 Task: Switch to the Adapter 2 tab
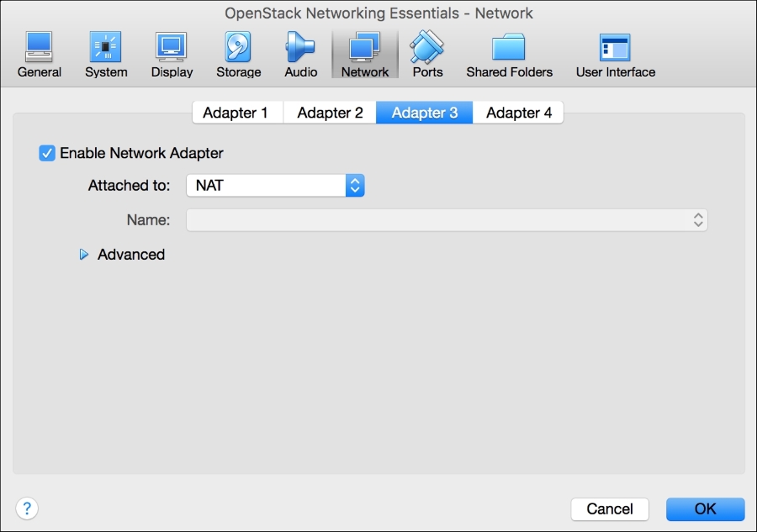(x=330, y=112)
